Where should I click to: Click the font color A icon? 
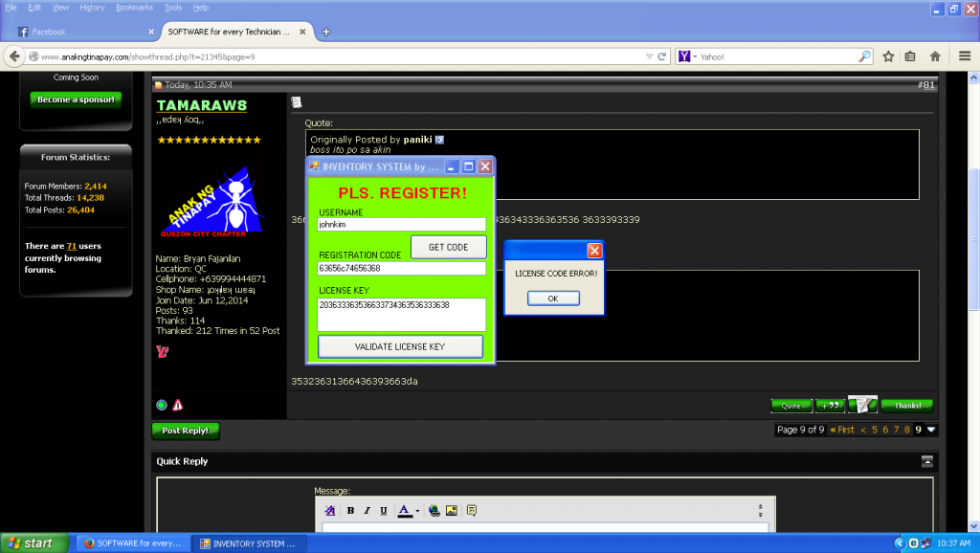pos(405,511)
